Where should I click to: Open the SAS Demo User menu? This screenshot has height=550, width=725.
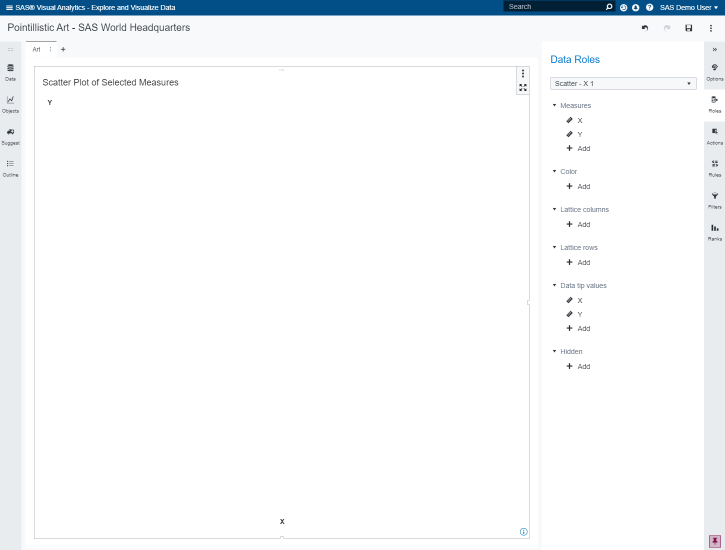(689, 7)
